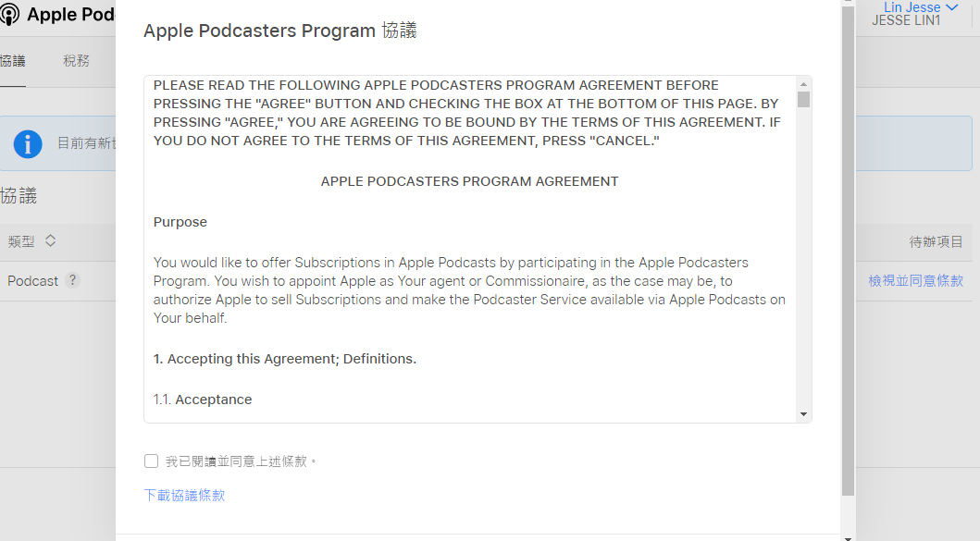Click the agreement text box scroll-up arrow
980x541 pixels.
point(804,84)
